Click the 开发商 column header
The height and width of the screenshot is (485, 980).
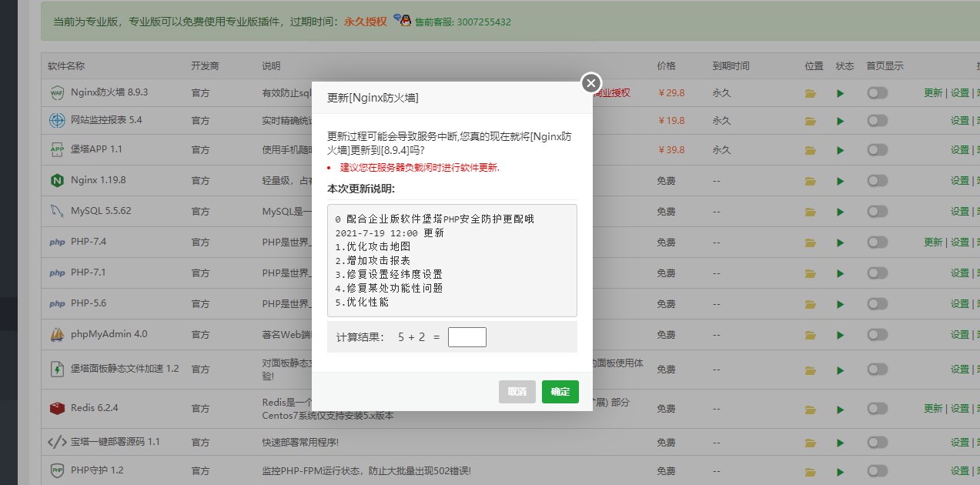point(206,66)
